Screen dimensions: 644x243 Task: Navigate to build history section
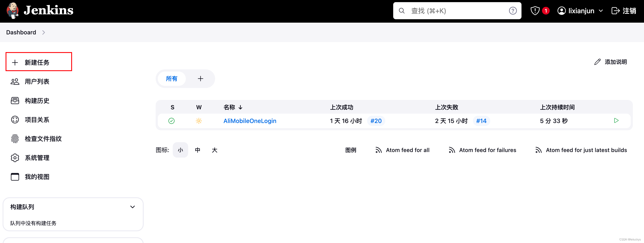pyautogui.click(x=37, y=100)
